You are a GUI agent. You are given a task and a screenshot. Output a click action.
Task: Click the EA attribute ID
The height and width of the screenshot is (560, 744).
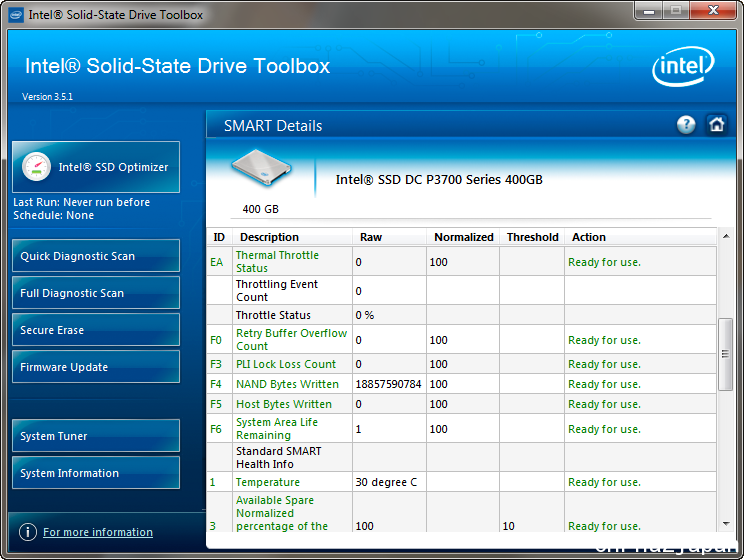tap(216, 262)
